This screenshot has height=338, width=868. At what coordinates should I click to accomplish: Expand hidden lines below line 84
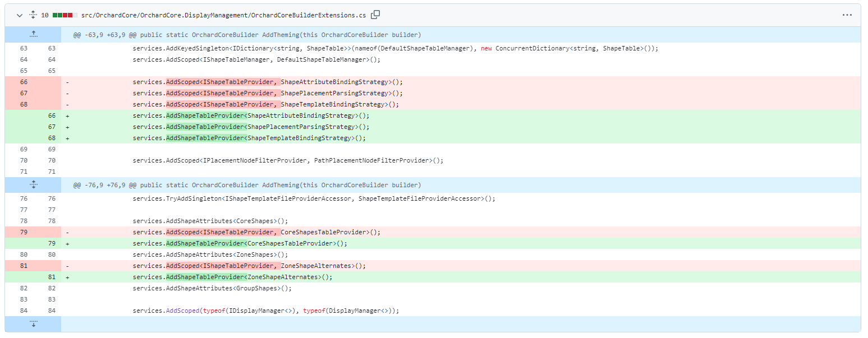[33, 324]
